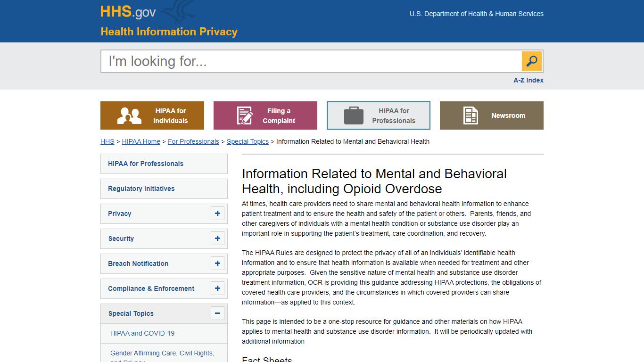This screenshot has height=362, width=644.
Task: Expand the Privacy section plus button
Action: point(217,214)
